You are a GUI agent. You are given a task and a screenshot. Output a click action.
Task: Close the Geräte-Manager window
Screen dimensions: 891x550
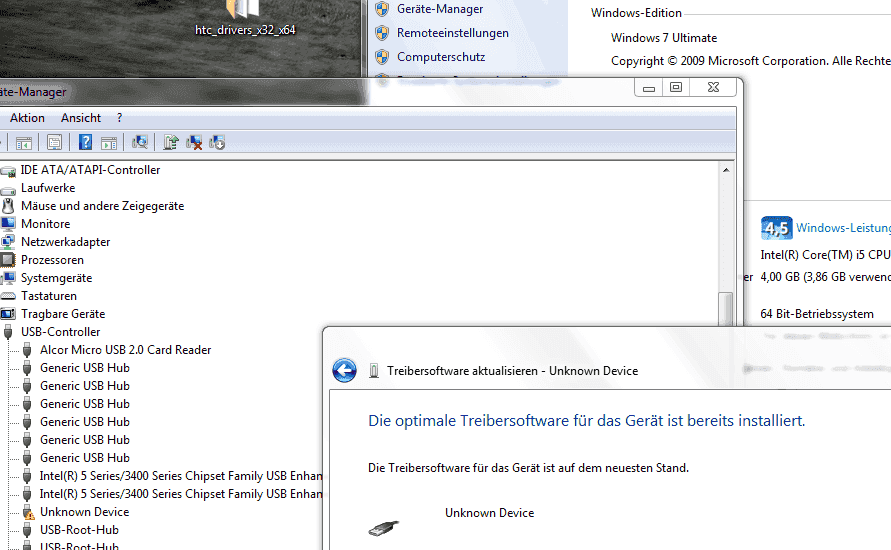click(x=714, y=88)
